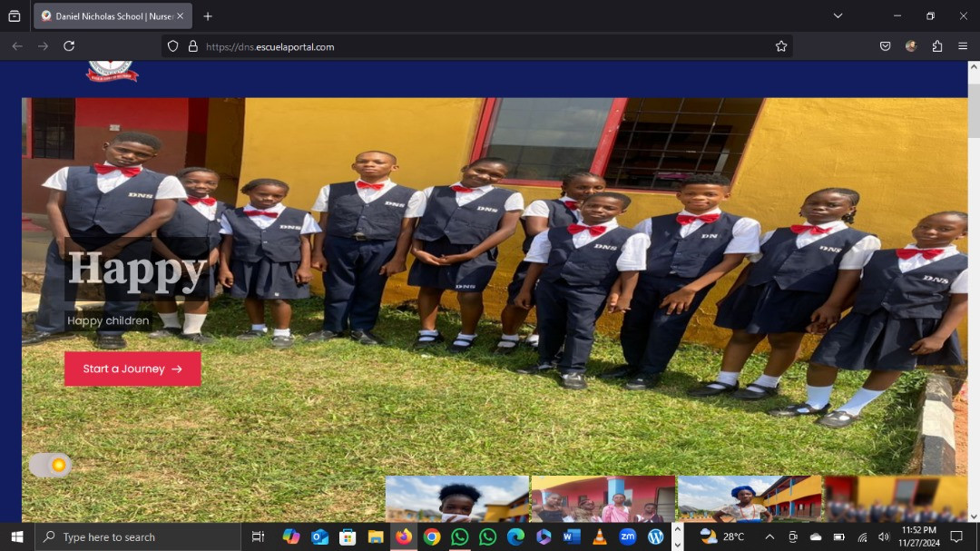Reload the page with the refresh icon
The image size is (980, 551).
click(69, 46)
